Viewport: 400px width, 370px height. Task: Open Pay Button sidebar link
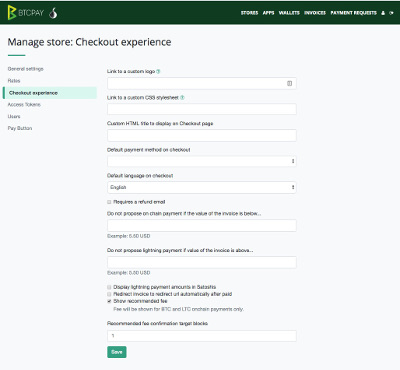coord(20,128)
